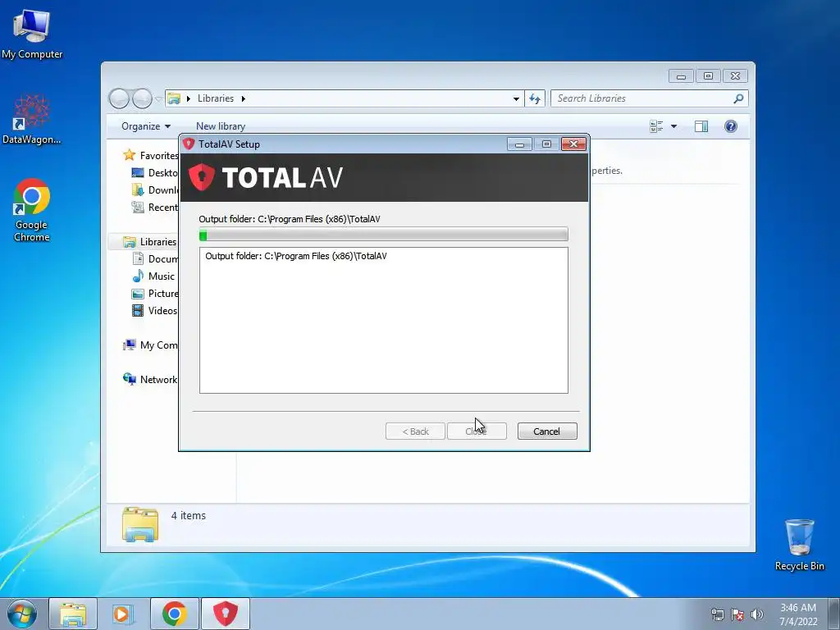This screenshot has height=630, width=840.
Task: Click the search magnifier in Libraries window
Action: click(x=738, y=98)
